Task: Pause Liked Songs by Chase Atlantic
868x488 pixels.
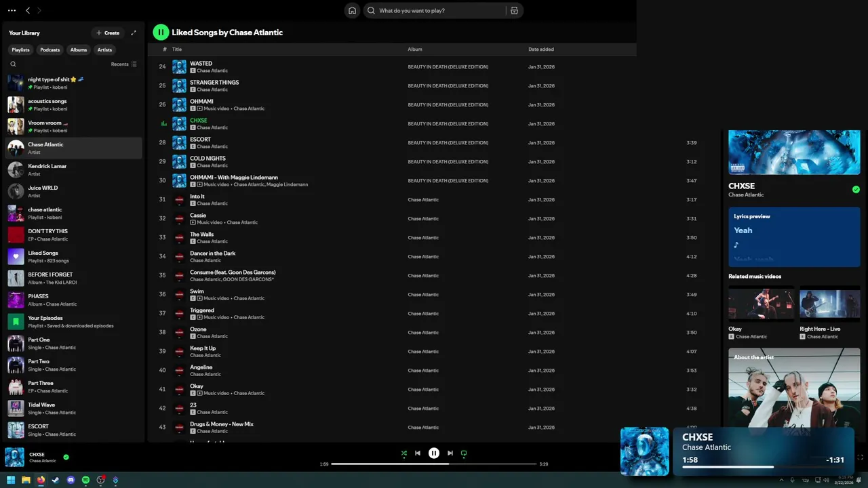Action: (x=161, y=32)
